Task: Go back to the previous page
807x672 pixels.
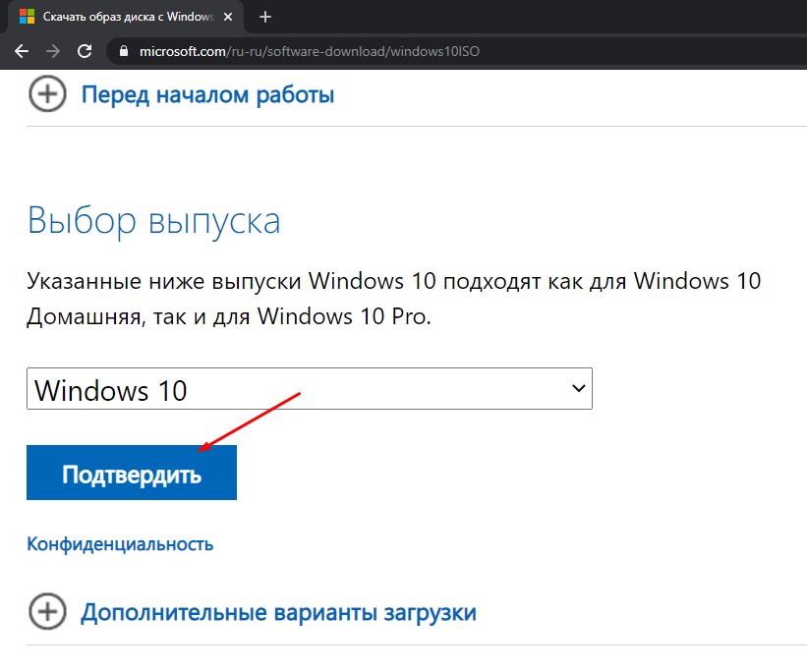Action: 22,51
